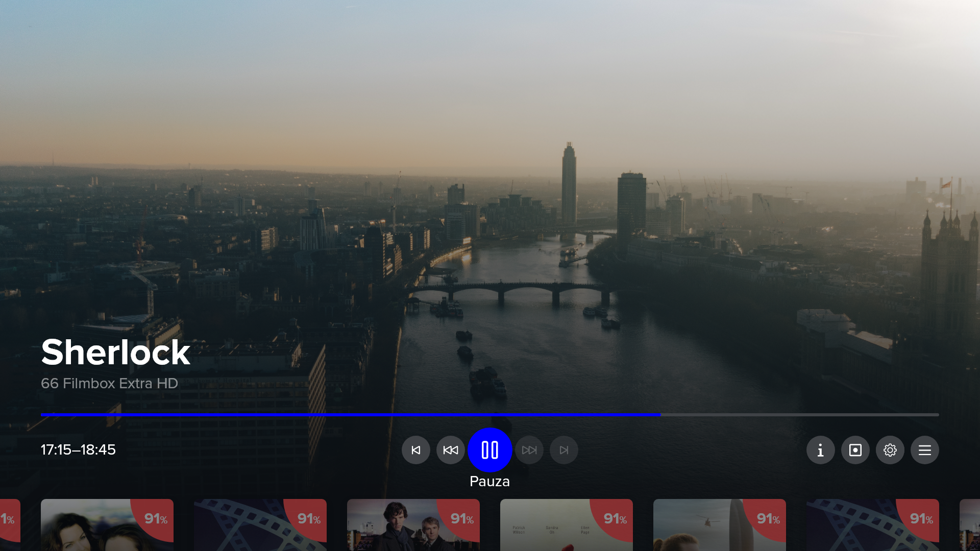Open the film-reel placeholder thumbnail beside Sherlock duo
Viewport: 980px width, 551px height.
tap(260, 525)
